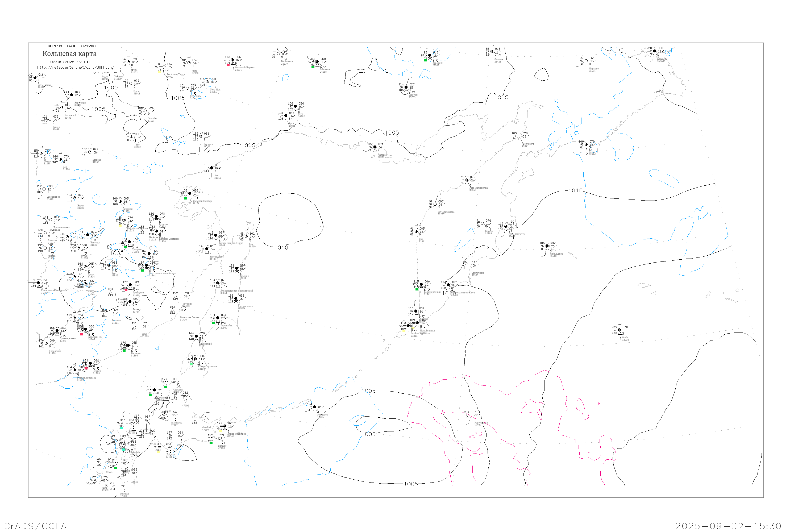Click the GrADS/COLA label

click(x=35, y=526)
